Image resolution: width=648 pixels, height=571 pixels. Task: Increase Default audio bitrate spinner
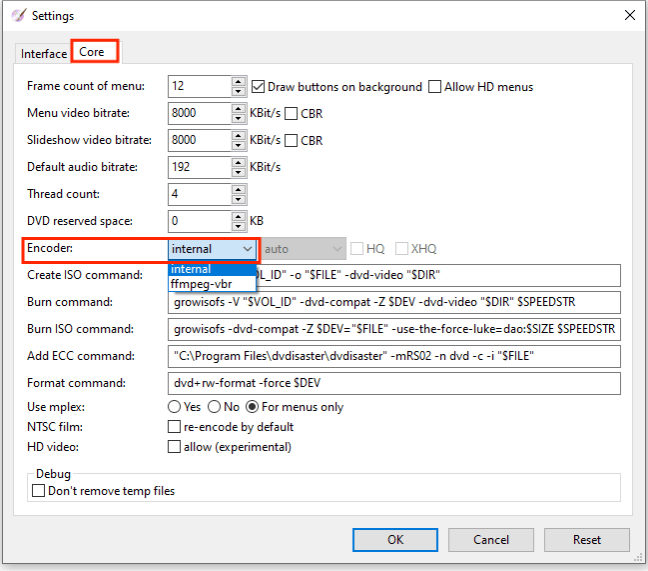tap(238, 162)
